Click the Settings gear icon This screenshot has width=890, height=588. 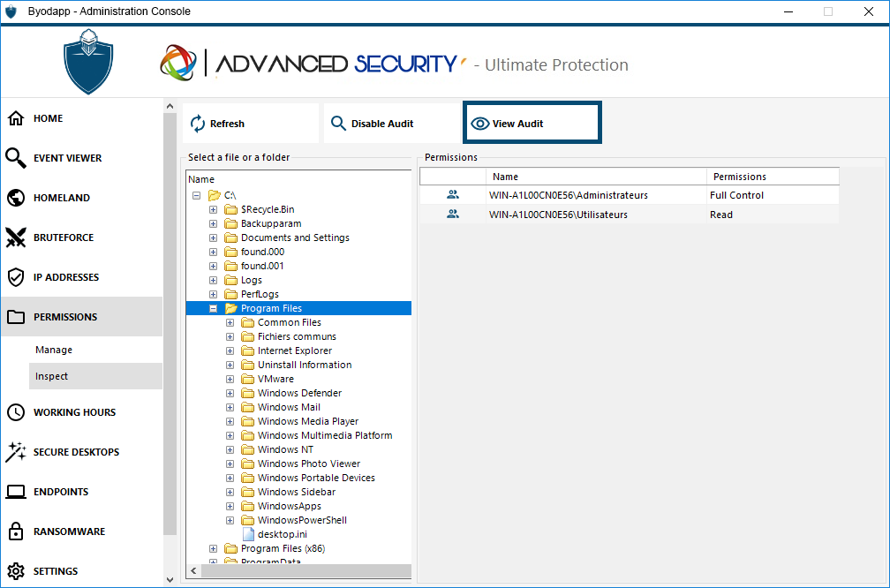pyautogui.click(x=16, y=571)
